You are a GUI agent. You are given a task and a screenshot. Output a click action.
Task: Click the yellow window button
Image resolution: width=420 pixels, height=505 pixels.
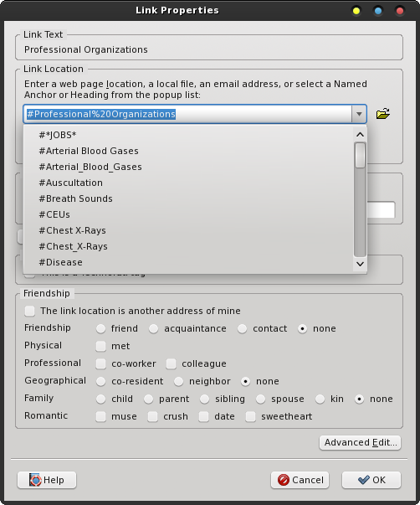(x=356, y=11)
